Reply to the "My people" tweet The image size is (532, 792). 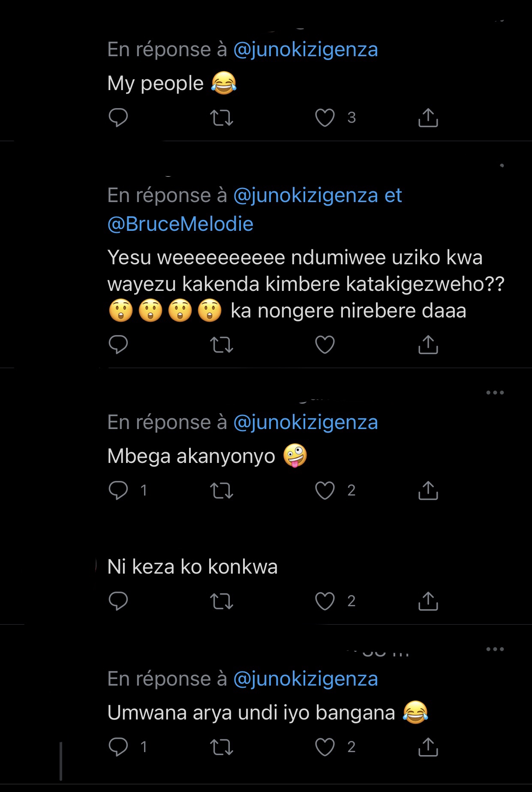click(x=118, y=118)
